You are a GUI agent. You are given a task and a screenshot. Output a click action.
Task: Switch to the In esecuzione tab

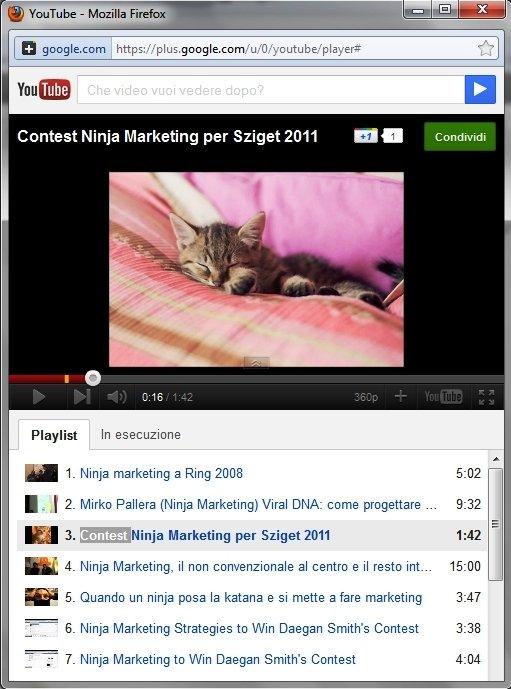[141, 435]
